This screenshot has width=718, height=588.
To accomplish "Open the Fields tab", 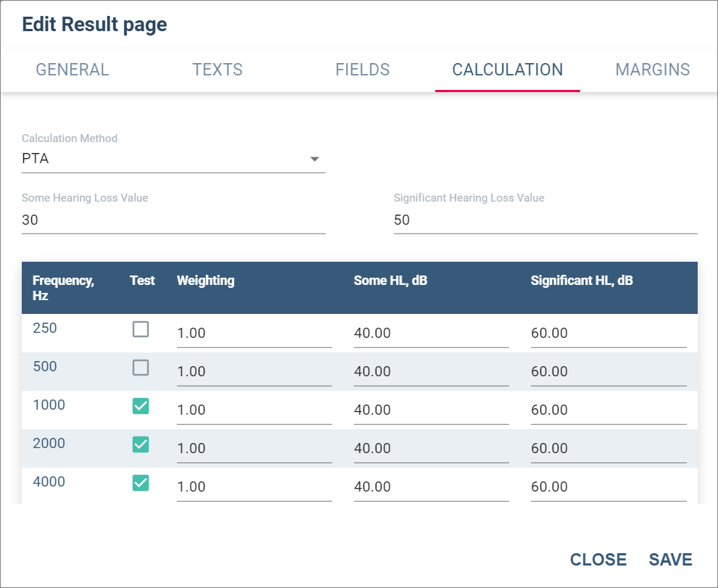I will (x=362, y=70).
